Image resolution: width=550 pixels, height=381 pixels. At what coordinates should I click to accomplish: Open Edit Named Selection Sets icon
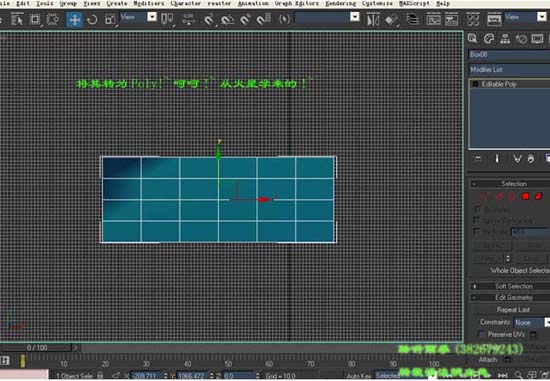coord(284,19)
